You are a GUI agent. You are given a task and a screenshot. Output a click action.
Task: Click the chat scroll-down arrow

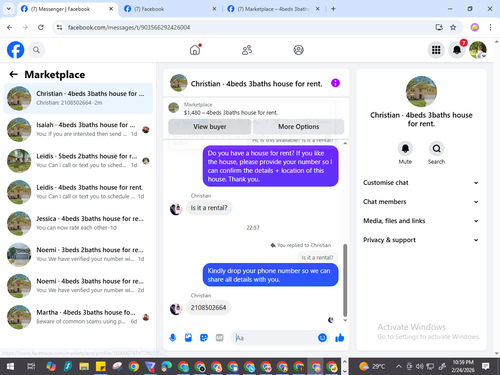tap(345, 320)
